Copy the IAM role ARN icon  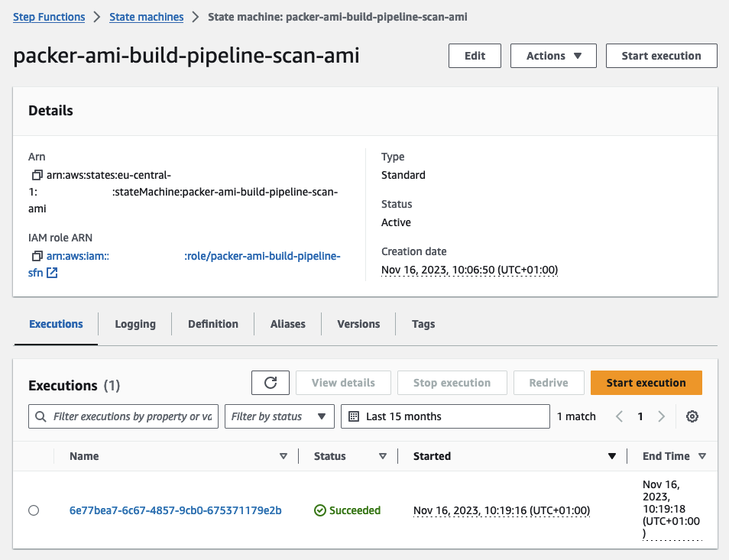(x=37, y=256)
